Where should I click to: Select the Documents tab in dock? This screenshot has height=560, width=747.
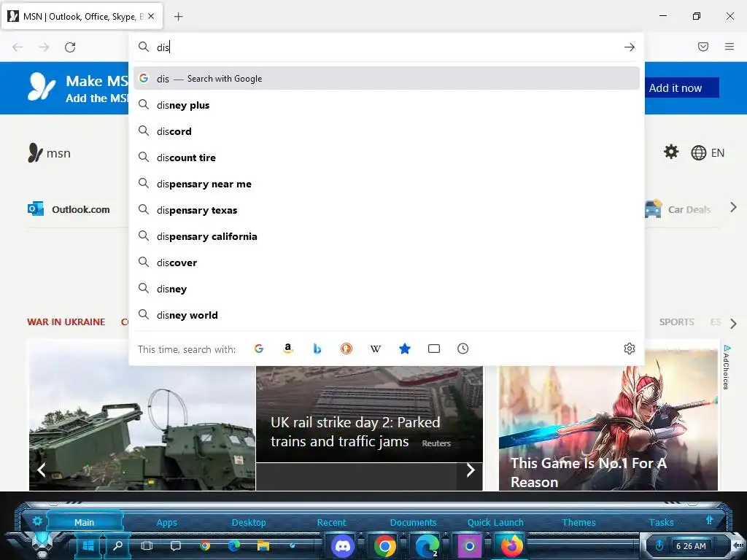point(413,522)
